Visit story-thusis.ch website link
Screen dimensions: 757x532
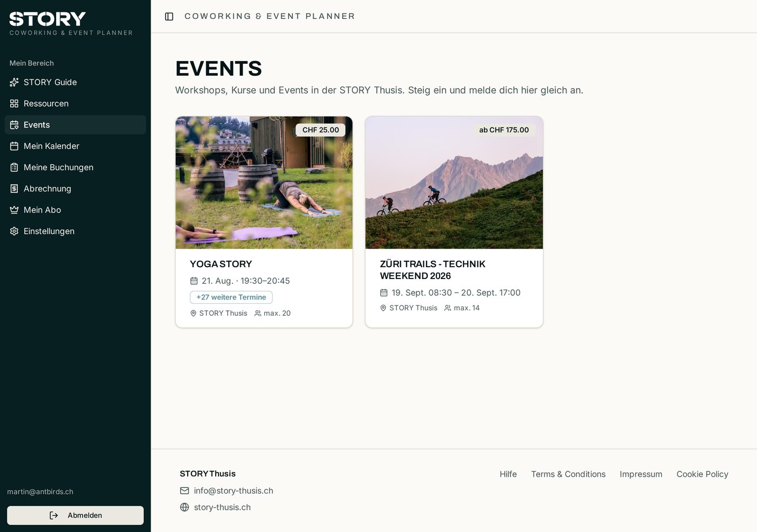pyautogui.click(x=222, y=507)
